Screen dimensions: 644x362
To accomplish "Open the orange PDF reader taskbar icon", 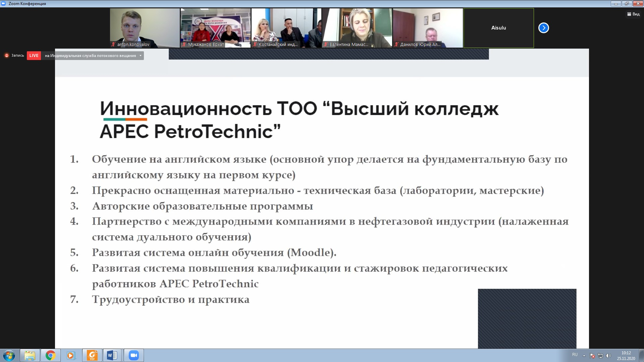I will pos(92,355).
